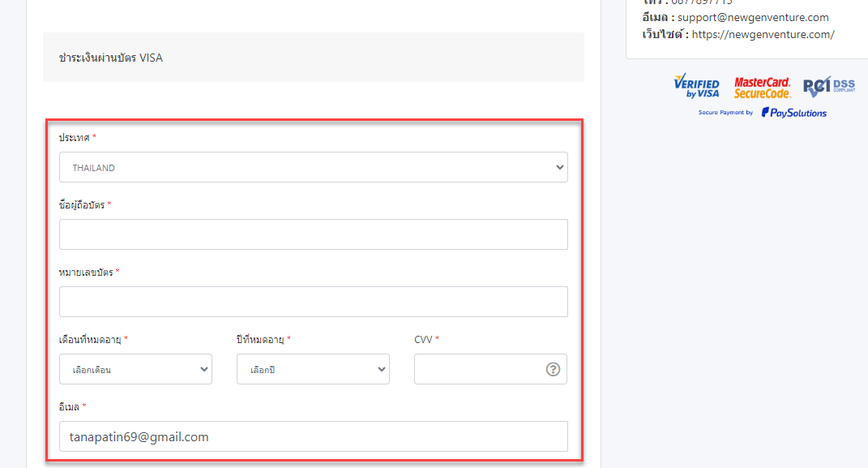Image resolution: width=868 pixels, height=468 pixels.
Task: Click the ประเทศ field label
Action: point(74,138)
